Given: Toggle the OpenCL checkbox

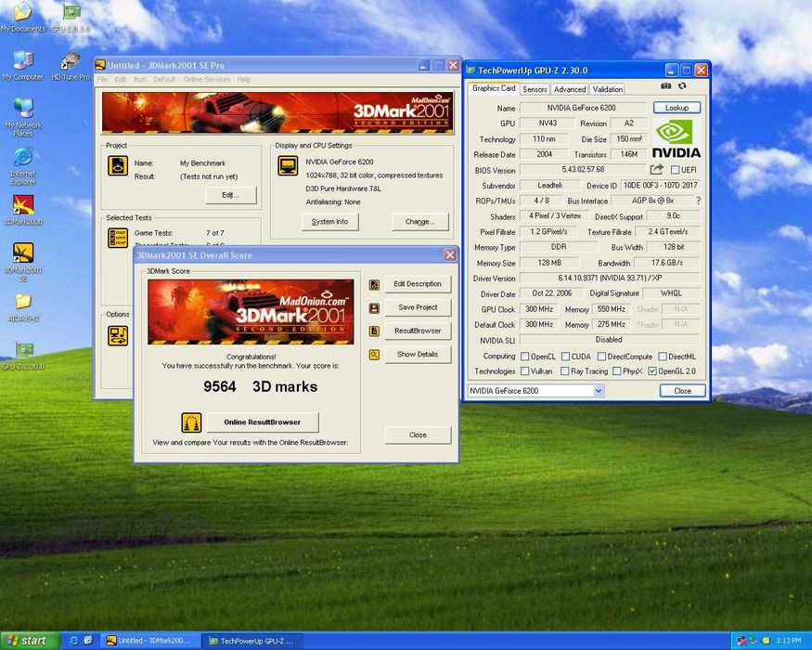Looking at the screenshot, I should 524,356.
